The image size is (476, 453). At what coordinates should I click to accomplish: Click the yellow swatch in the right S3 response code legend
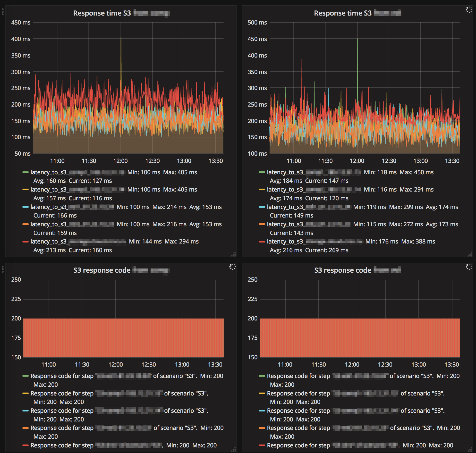coord(262,394)
